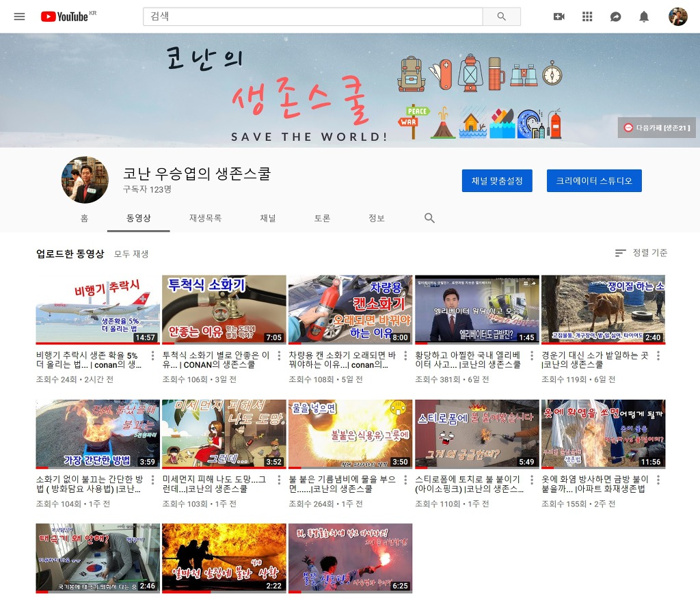Open the 다음카페 [생존21] banner link
Viewport: 700px width, 598px height.
click(x=657, y=128)
